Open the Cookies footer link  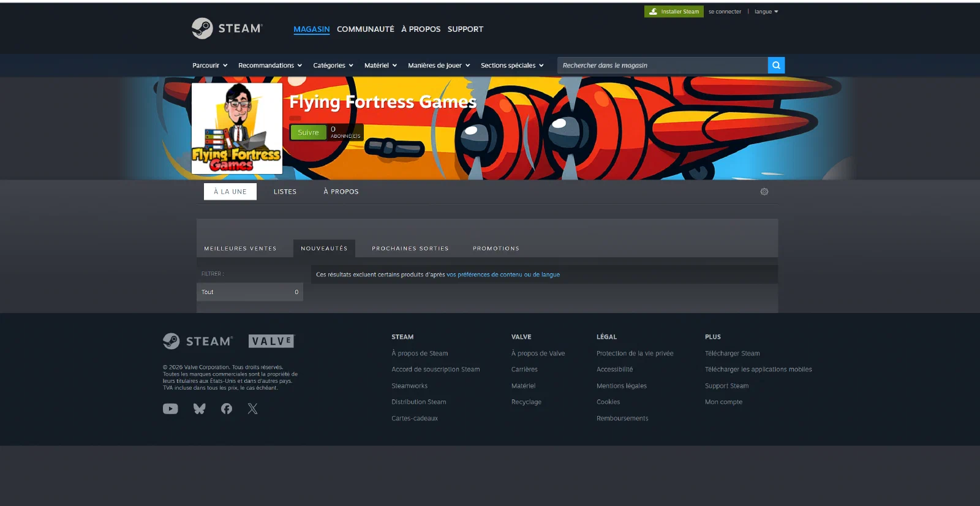tap(608, 402)
